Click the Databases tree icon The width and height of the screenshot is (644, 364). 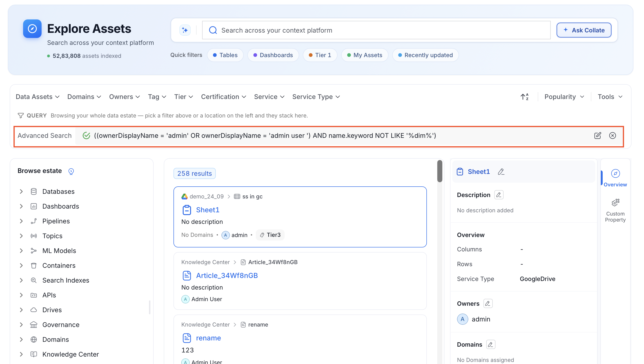point(33,191)
